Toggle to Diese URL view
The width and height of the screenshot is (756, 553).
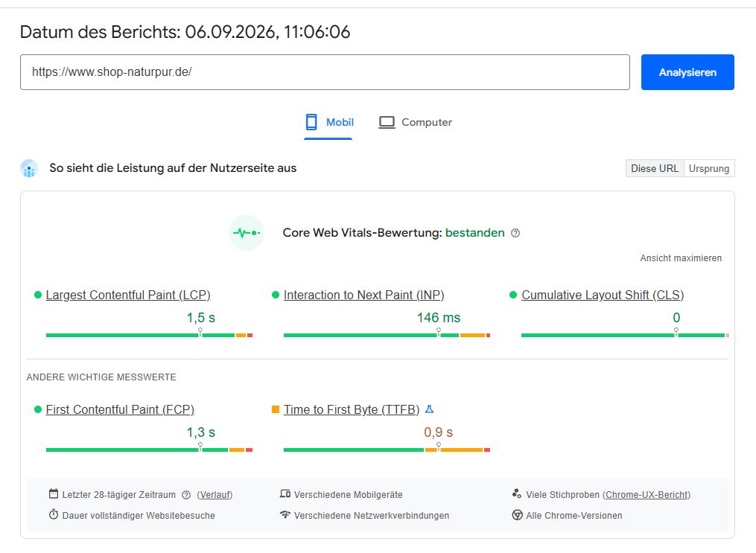(654, 169)
